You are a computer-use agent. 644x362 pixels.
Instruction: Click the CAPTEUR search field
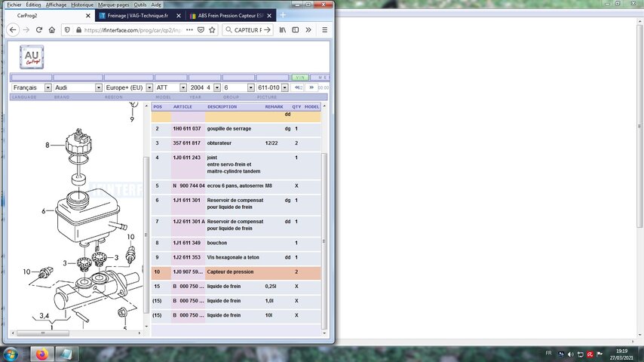[x=247, y=30]
